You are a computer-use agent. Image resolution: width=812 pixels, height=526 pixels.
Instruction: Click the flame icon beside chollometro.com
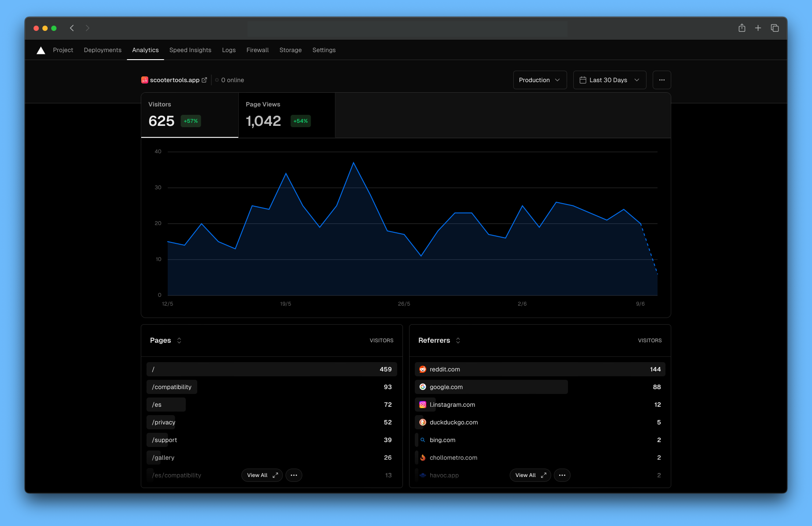423,458
